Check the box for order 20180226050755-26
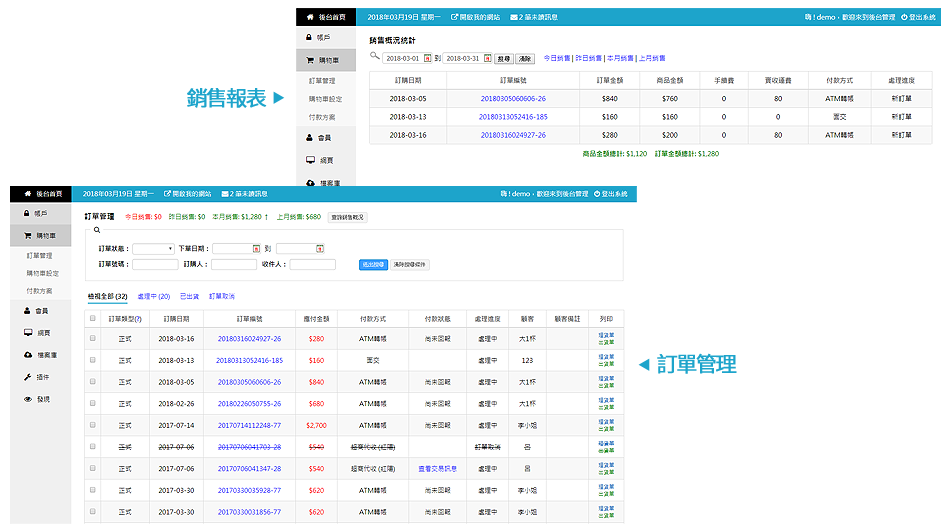 click(93, 403)
